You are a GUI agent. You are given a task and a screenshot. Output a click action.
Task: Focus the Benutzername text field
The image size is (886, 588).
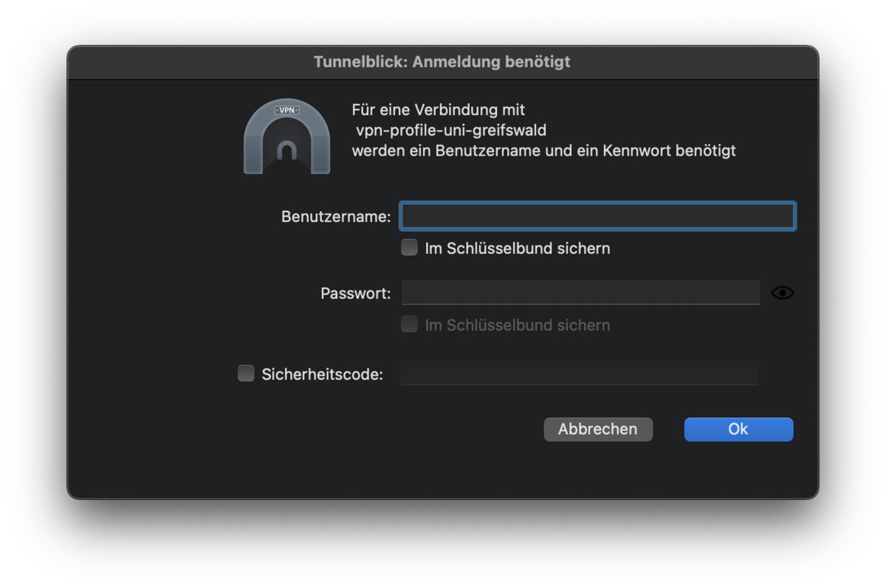pos(597,216)
